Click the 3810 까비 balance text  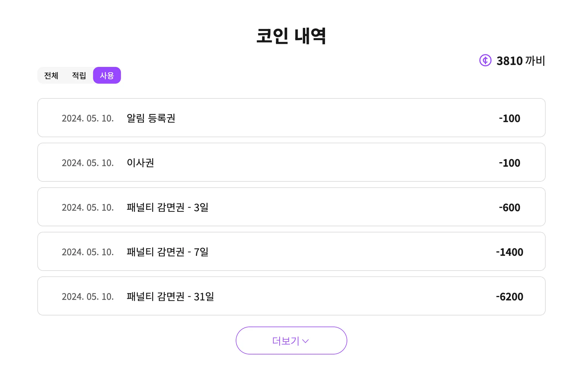[520, 61]
